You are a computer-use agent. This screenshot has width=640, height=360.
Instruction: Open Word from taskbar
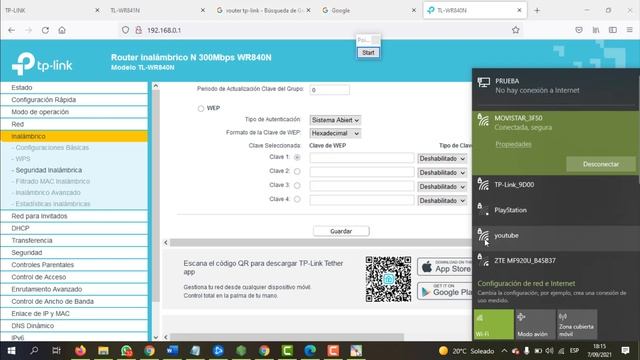172,351
